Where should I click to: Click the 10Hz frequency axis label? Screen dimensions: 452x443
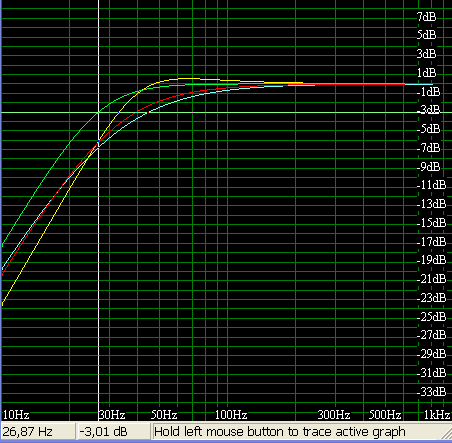tap(16, 415)
